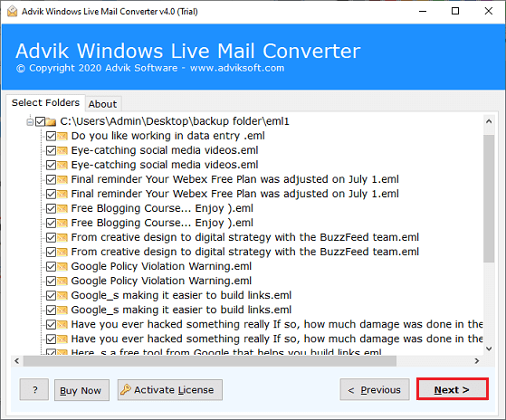Select 'C:\Users\Admin\Desktop\backup folder\eml1' path
506x420 pixels.
175,121
